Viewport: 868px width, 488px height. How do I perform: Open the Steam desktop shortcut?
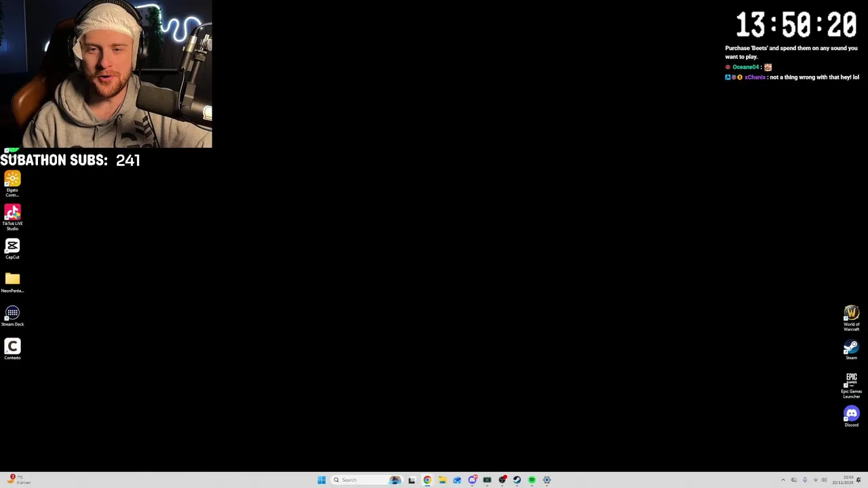pos(851,350)
